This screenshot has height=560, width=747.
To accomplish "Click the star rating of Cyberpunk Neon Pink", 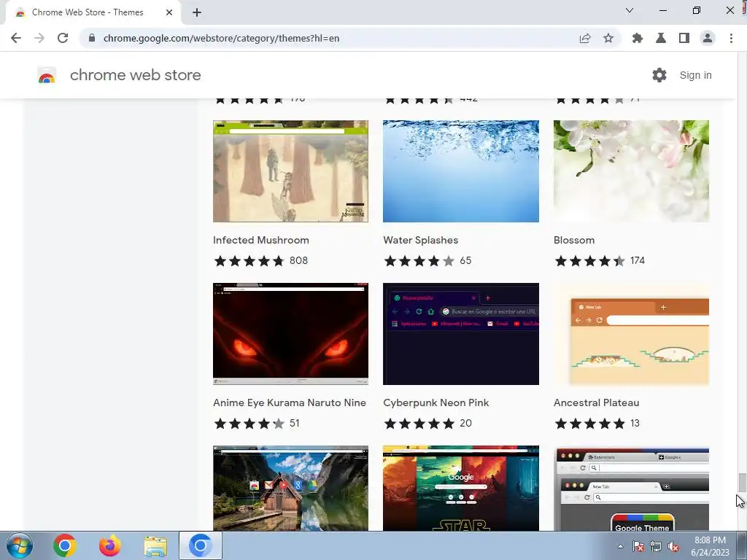I will 419,424.
